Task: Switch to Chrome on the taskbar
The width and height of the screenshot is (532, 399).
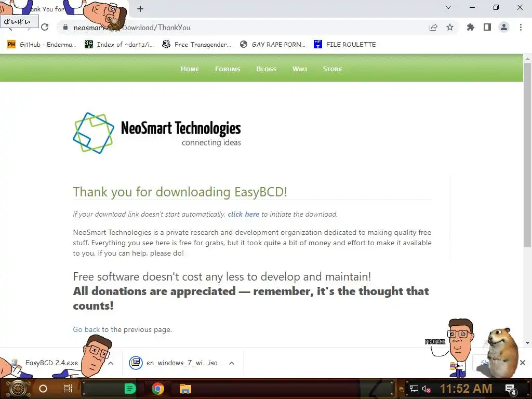Action: (x=158, y=389)
